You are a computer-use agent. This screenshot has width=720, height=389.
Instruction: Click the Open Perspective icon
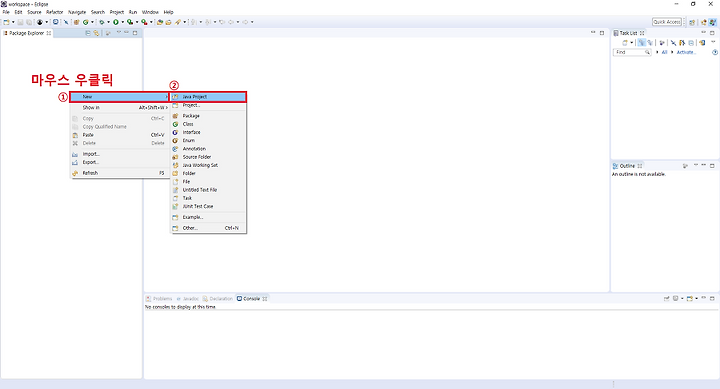click(x=692, y=22)
